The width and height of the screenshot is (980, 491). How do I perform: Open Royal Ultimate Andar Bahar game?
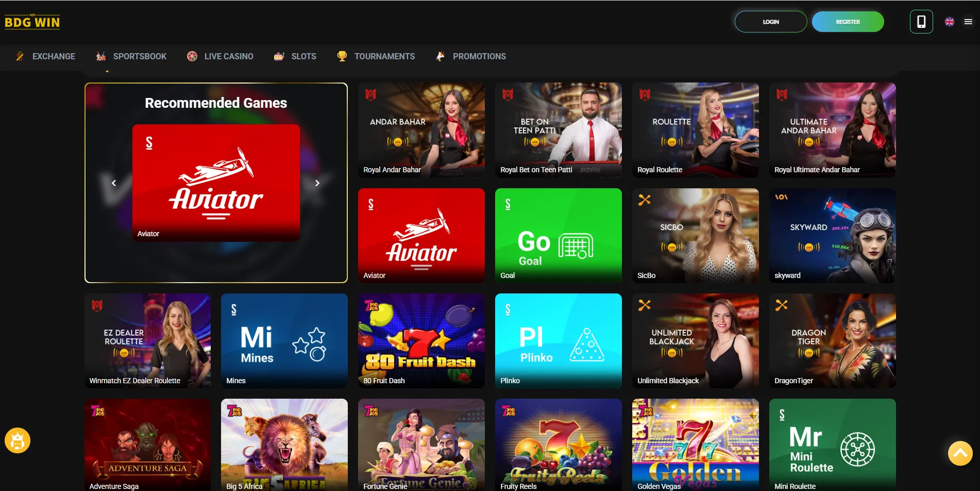(x=833, y=130)
